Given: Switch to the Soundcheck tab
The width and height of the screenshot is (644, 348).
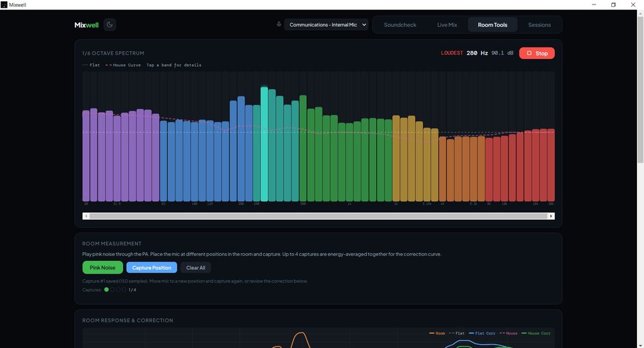Looking at the screenshot, I should pyautogui.click(x=400, y=24).
